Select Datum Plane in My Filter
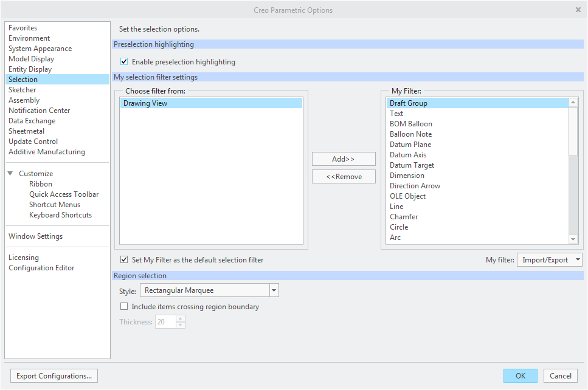The image size is (588, 390). 410,145
